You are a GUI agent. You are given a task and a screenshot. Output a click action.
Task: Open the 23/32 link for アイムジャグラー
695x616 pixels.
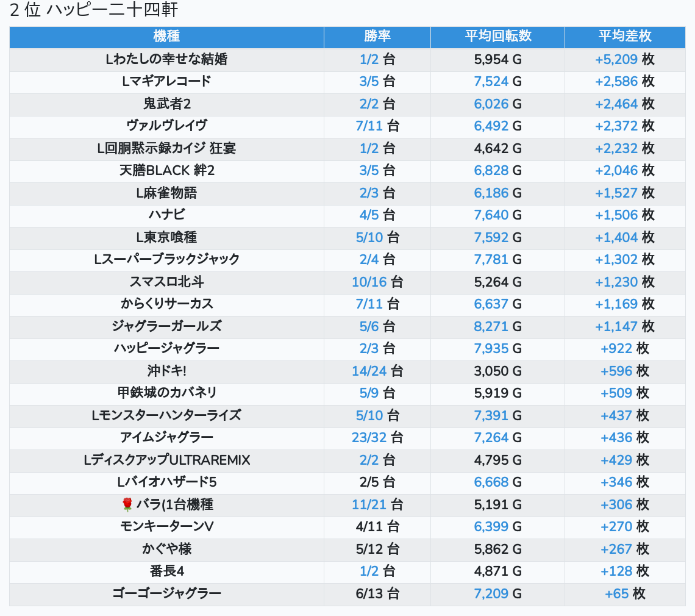369,438
